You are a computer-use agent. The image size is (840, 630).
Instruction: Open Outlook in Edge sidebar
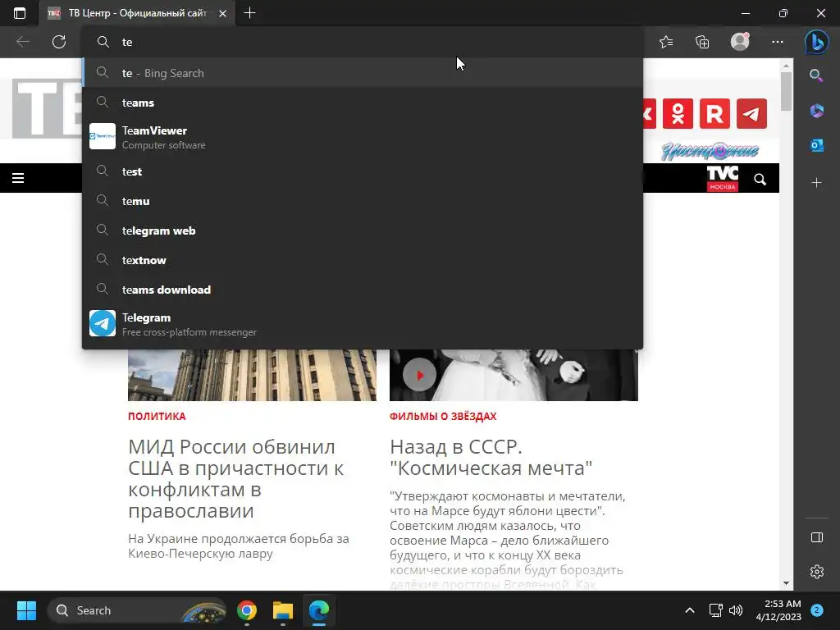816,146
